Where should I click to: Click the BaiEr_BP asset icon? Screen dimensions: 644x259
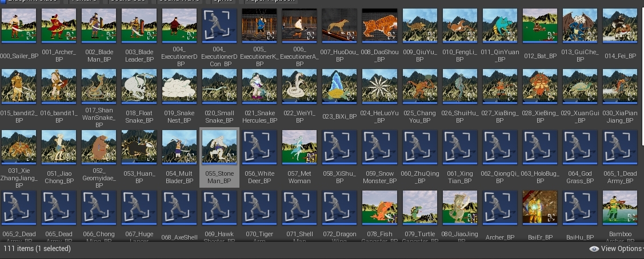click(539, 207)
